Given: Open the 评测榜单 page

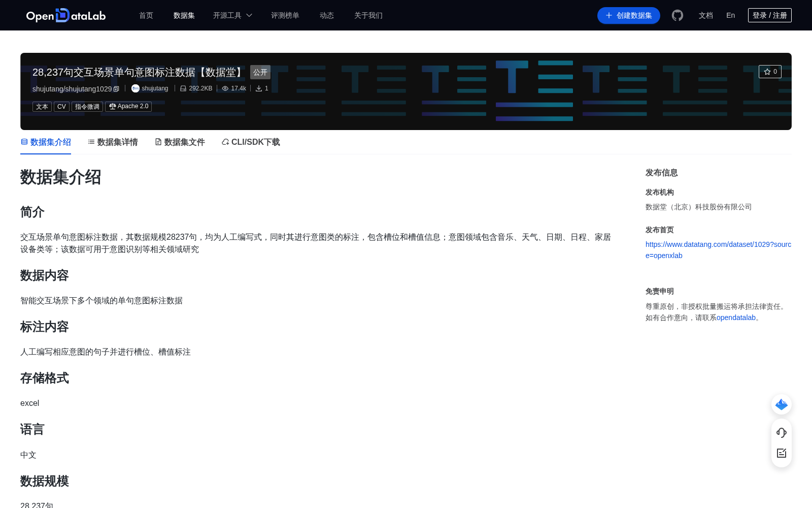Looking at the screenshot, I should point(285,15).
